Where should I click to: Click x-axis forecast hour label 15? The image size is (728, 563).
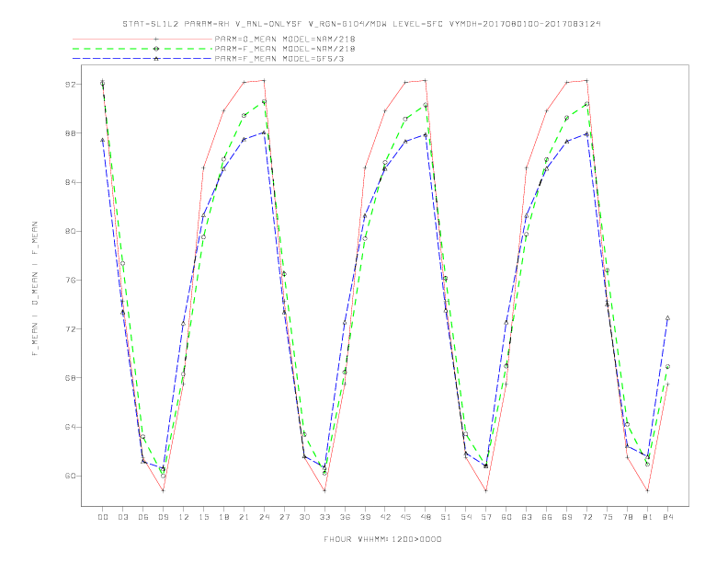(203, 517)
